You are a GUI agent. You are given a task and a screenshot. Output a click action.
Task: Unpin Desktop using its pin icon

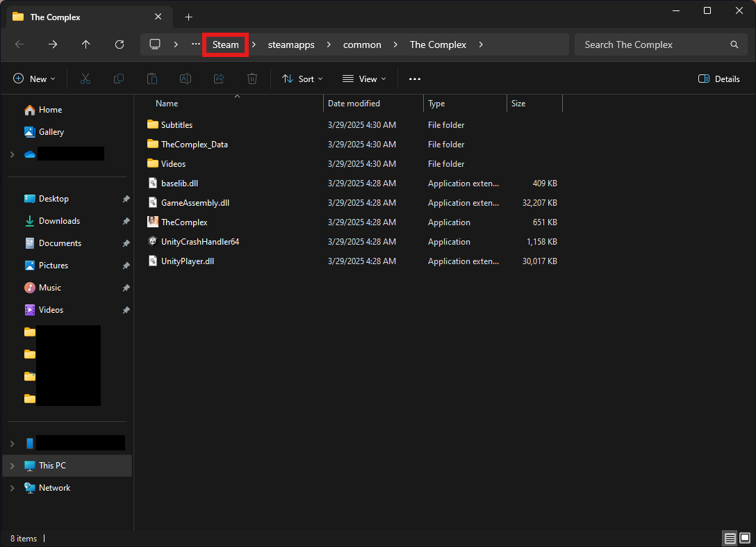tap(126, 199)
